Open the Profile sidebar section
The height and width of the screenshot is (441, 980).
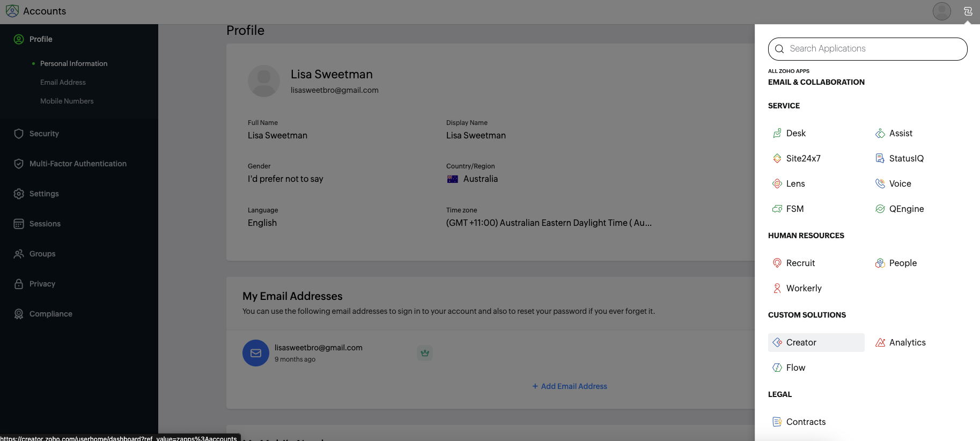click(41, 39)
